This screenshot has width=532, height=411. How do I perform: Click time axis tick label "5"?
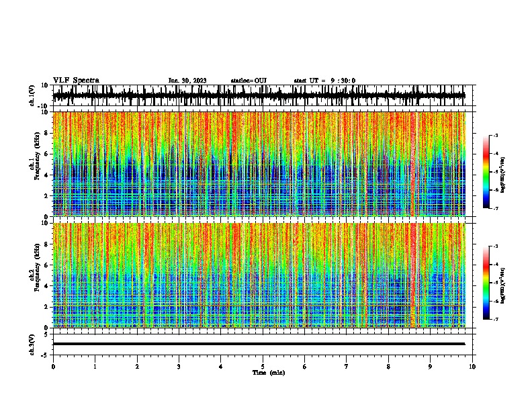click(x=263, y=367)
